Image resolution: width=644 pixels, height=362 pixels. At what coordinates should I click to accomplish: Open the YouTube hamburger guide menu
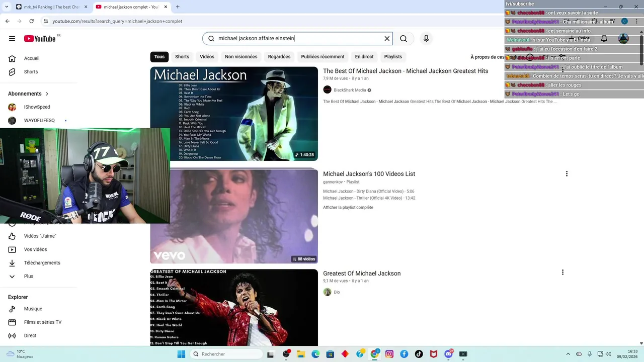pyautogui.click(x=12, y=39)
